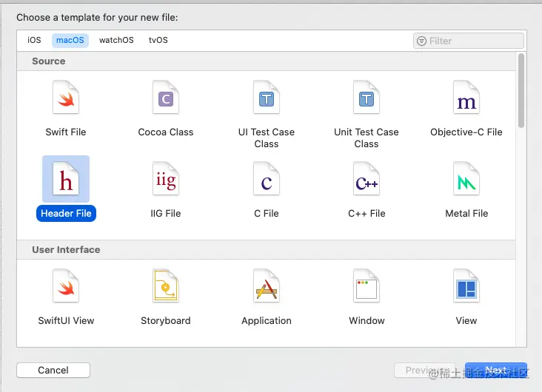Click the "Unit Test Case Class" label
The image size is (542, 392).
tap(367, 138)
